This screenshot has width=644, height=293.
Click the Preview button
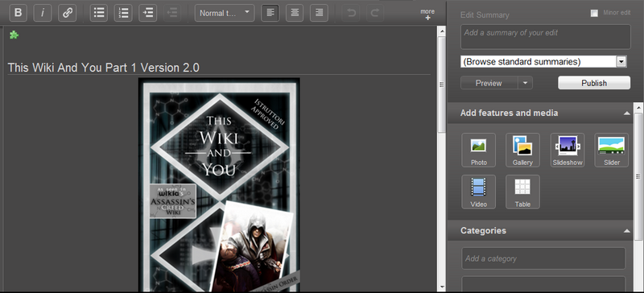click(489, 83)
